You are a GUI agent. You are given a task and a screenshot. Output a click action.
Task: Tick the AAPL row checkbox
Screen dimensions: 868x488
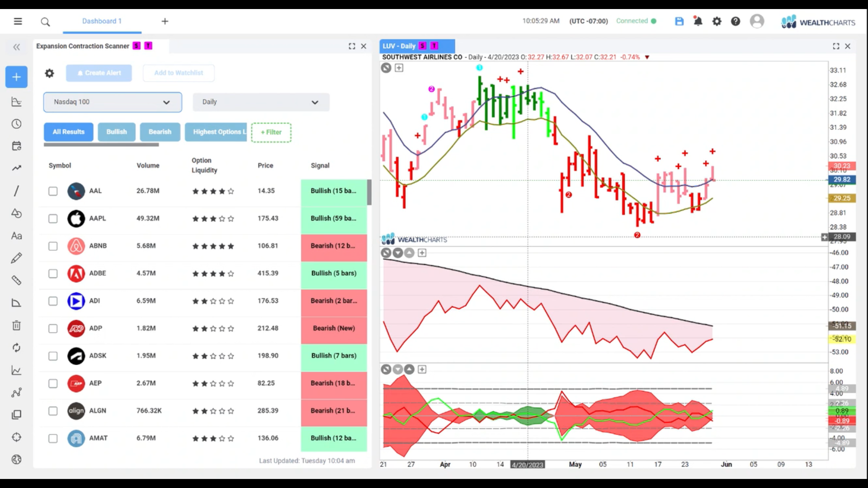[53, 219]
